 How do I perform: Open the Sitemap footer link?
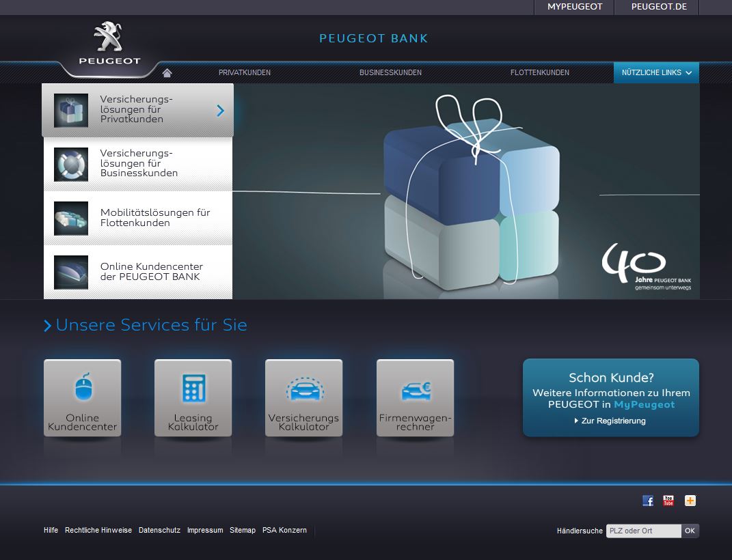[x=242, y=530]
